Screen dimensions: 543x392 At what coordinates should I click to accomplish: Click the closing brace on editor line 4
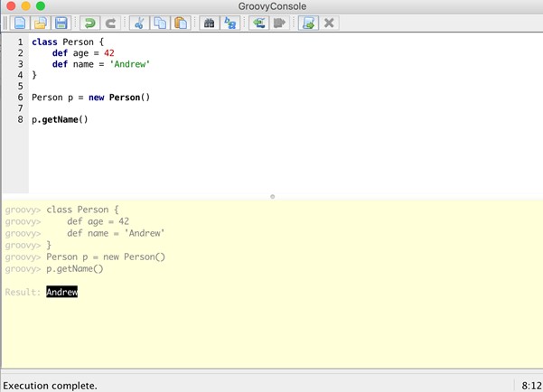(x=34, y=75)
